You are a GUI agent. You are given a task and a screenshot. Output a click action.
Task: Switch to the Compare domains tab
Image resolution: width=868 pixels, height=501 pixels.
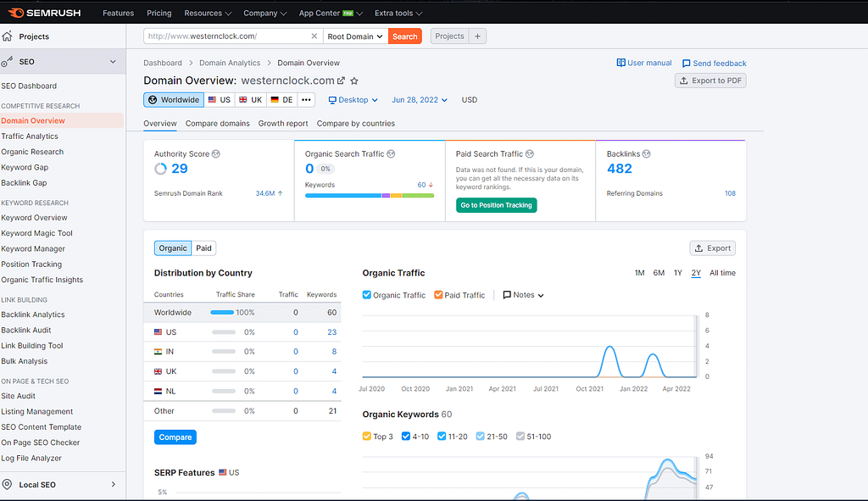218,124
